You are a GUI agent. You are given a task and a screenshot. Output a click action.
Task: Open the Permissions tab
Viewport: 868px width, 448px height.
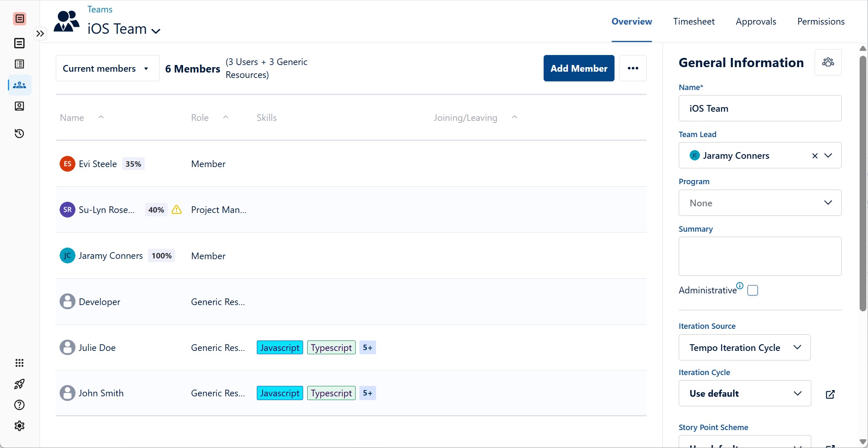click(x=820, y=21)
